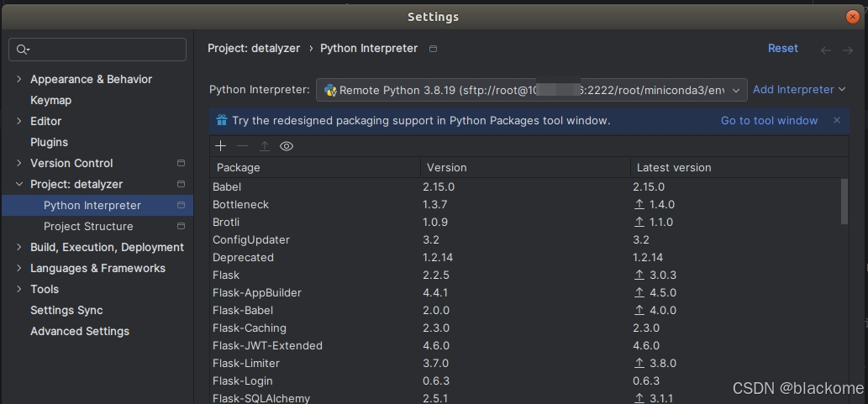Click project-level icon beside Python Interpreter breadcrumb
The image size is (868, 404).
(x=434, y=49)
